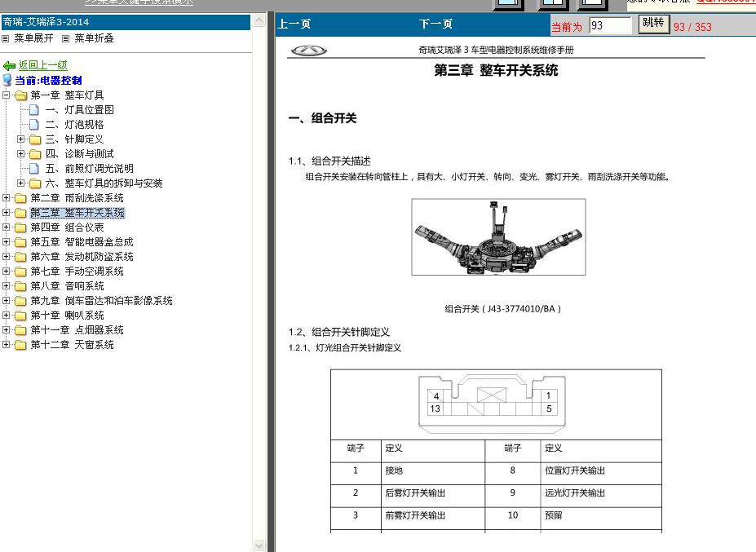Click the current page number input field
Image resolution: width=756 pixels, height=552 pixels.
coord(610,25)
